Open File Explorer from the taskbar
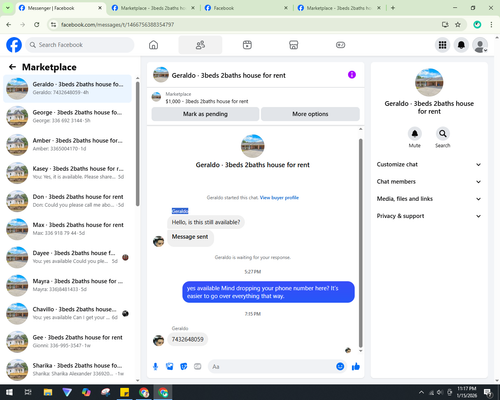 pyautogui.click(x=48, y=392)
